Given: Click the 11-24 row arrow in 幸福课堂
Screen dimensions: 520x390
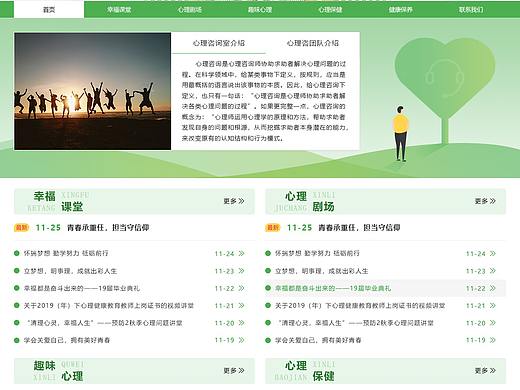Looking at the screenshot, I should [x=242, y=254].
